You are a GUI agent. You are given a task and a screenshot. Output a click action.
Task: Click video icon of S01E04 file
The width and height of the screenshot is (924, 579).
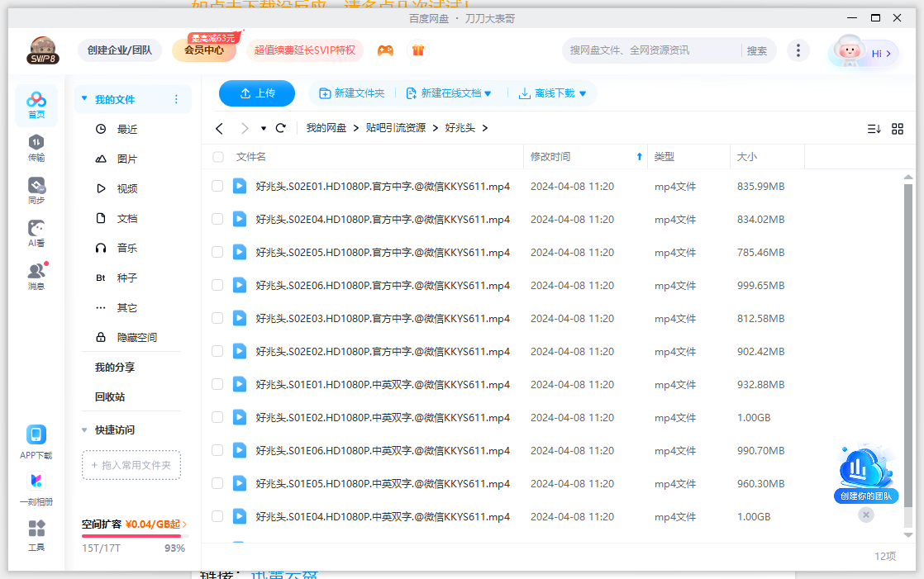[239, 516]
